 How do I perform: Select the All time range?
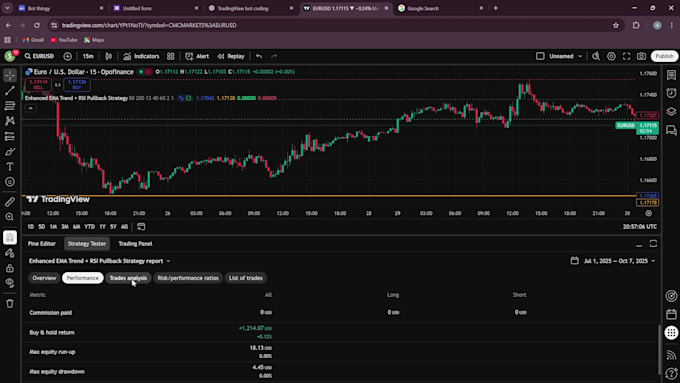124,227
